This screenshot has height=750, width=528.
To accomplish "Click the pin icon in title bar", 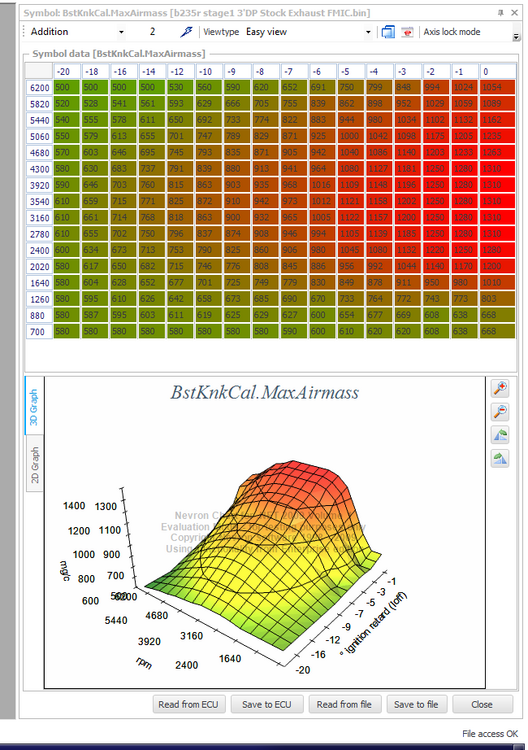I will [500, 13].
